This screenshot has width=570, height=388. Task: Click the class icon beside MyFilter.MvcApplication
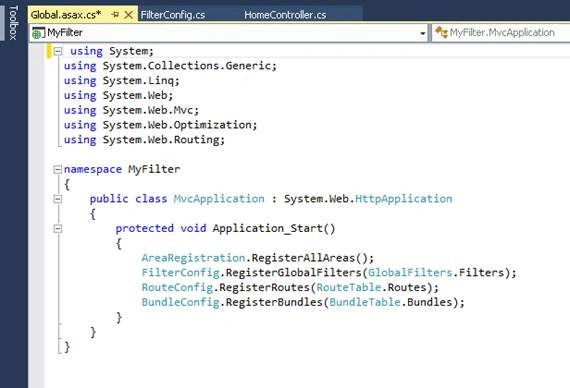[441, 32]
